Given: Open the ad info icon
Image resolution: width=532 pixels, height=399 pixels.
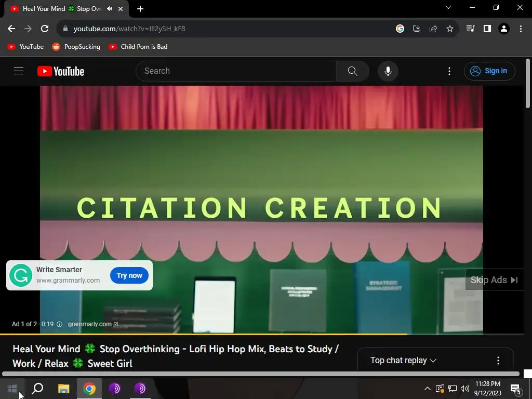Looking at the screenshot, I should (59, 324).
